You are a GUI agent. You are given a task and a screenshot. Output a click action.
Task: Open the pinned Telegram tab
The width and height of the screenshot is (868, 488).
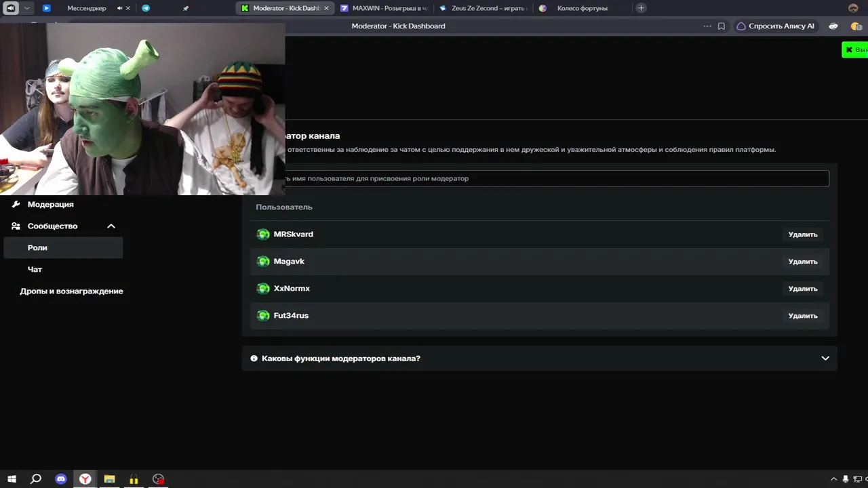pos(146,8)
